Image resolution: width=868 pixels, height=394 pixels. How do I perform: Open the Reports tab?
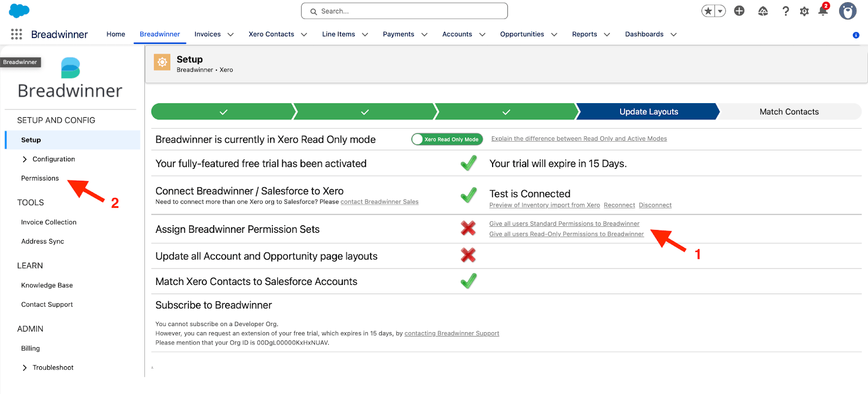(x=584, y=34)
